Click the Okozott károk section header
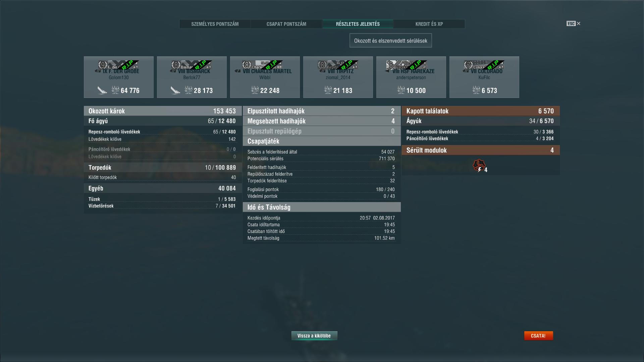The height and width of the screenshot is (362, 644). tap(163, 111)
